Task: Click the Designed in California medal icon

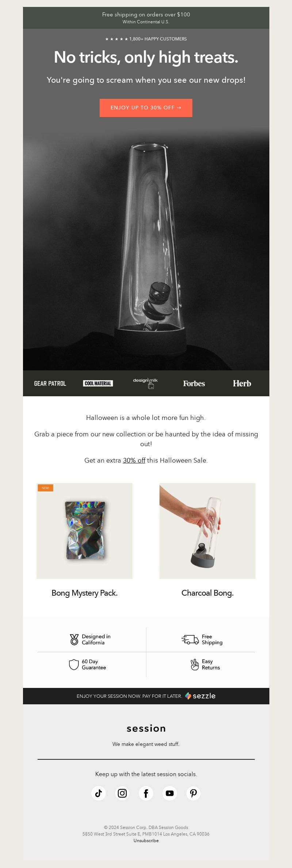Action: click(74, 639)
